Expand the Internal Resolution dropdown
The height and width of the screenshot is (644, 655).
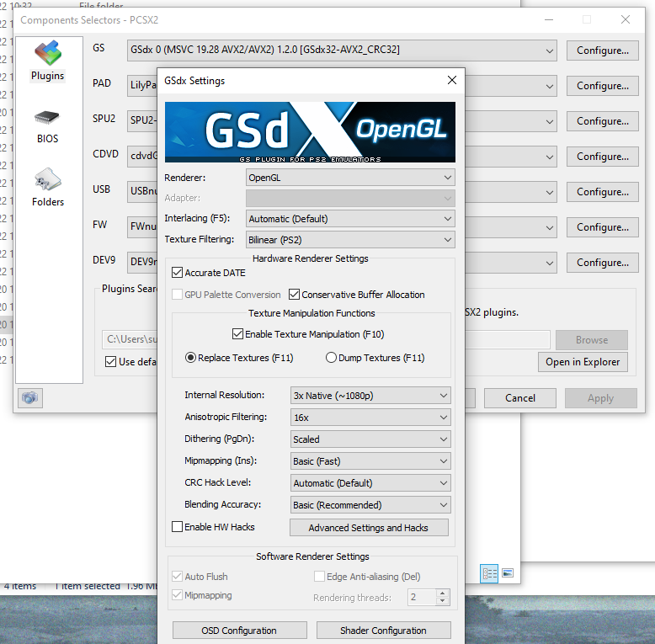click(x=370, y=396)
